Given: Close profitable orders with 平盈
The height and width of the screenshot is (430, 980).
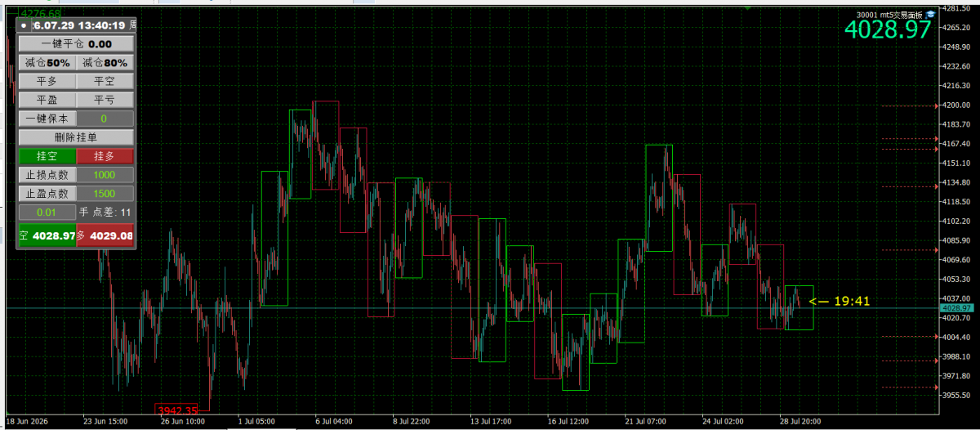Looking at the screenshot, I should [x=47, y=100].
